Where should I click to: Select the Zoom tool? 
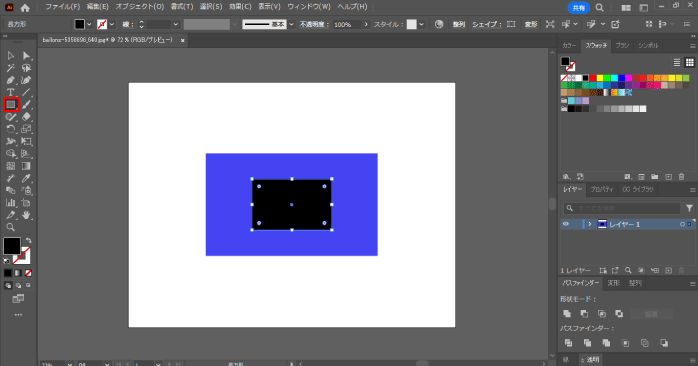11,228
